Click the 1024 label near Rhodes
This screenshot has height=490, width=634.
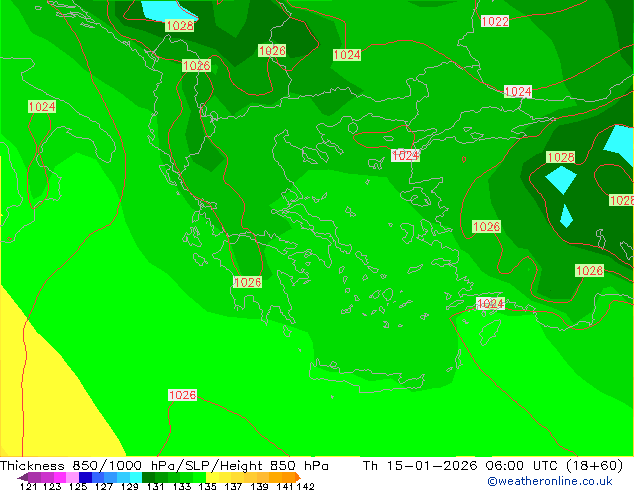(490, 304)
